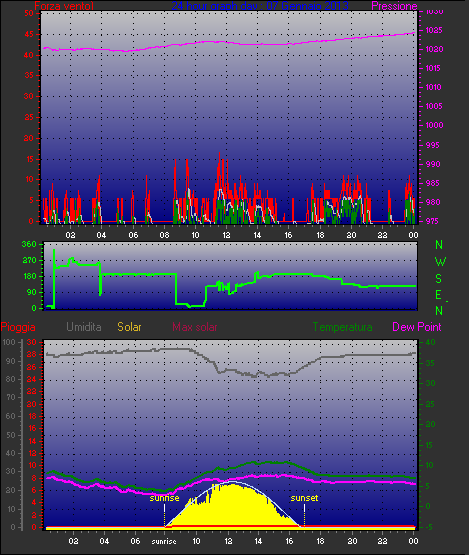Click the Pressione legend label

394,6
